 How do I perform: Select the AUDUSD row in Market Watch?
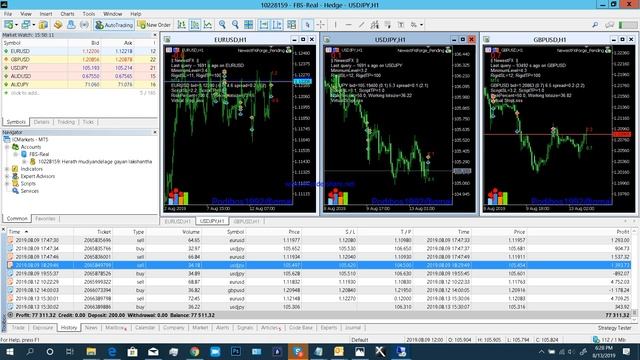80,76
